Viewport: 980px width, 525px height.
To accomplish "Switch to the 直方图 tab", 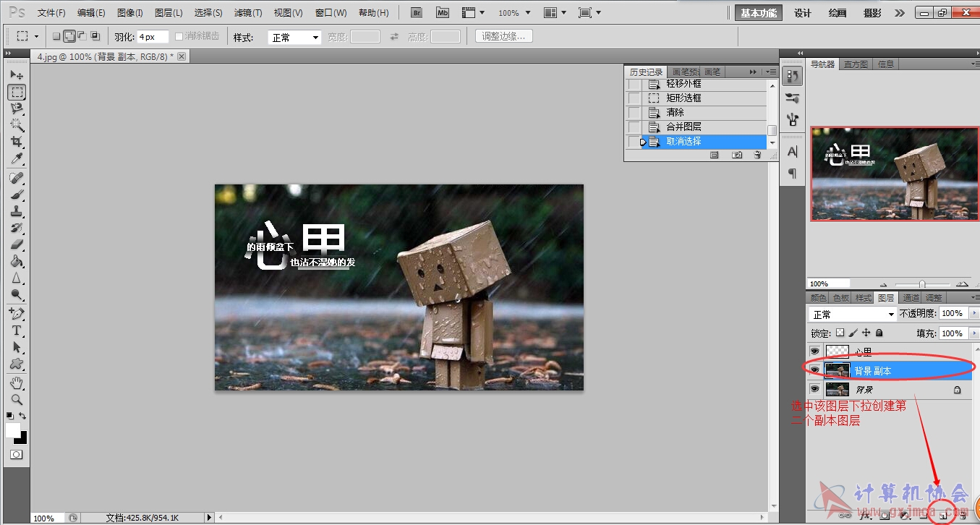I will pyautogui.click(x=856, y=64).
